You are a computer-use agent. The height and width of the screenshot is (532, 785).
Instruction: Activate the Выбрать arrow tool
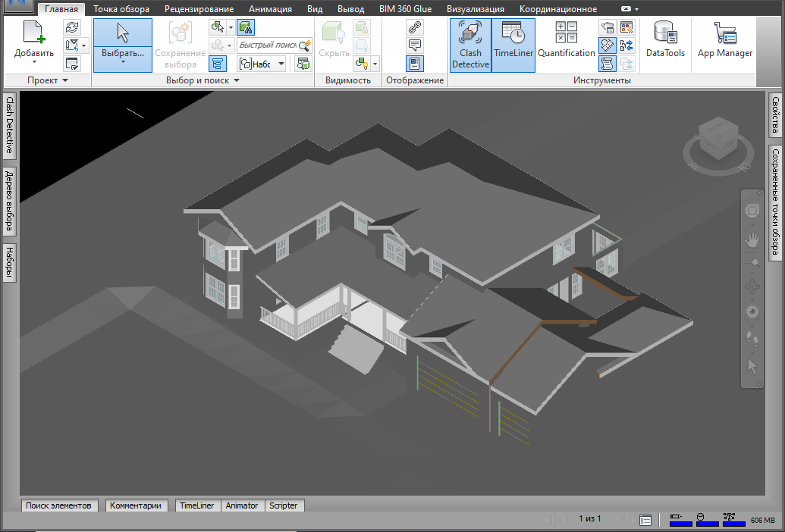(123, 33)
